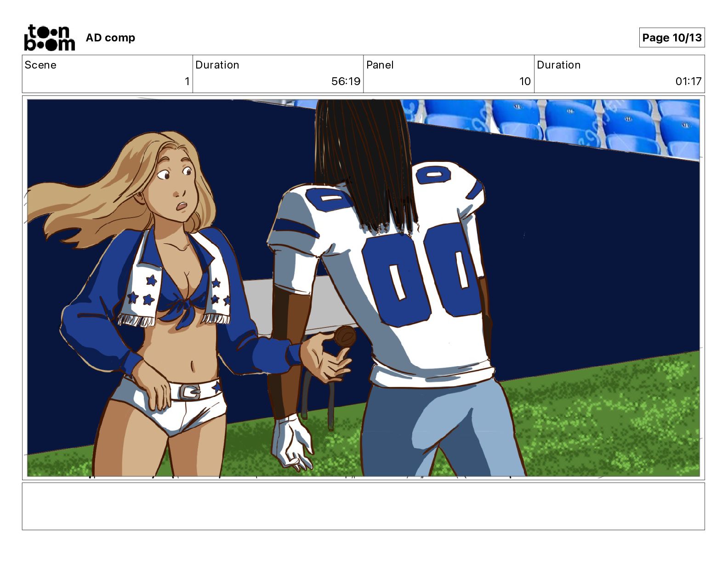Click the 'AD comp' project title
The image size is (728, 563).
tap(110, 38)
